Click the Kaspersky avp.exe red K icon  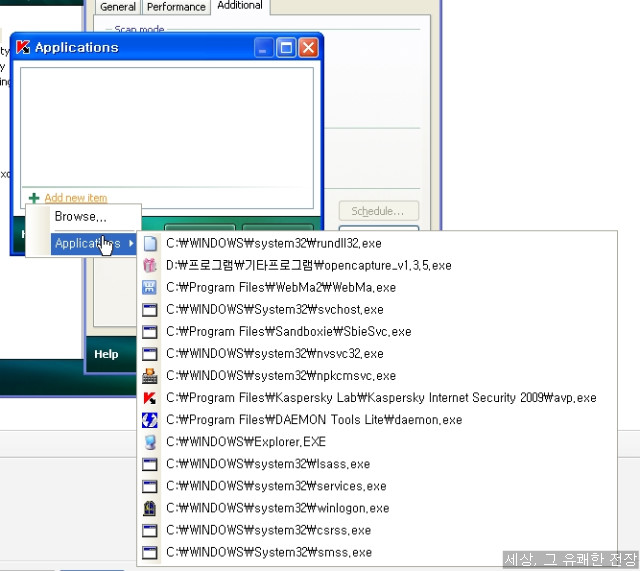(150, 398)
